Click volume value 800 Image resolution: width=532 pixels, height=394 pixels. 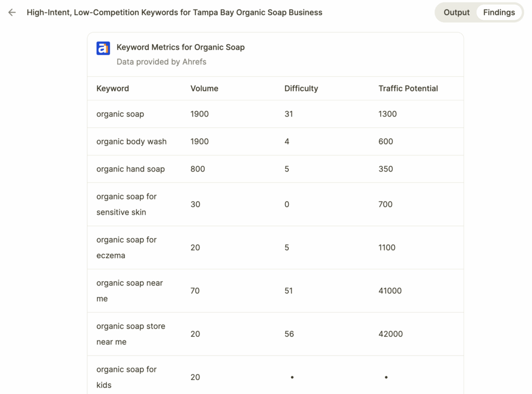[x=197, y=169]
